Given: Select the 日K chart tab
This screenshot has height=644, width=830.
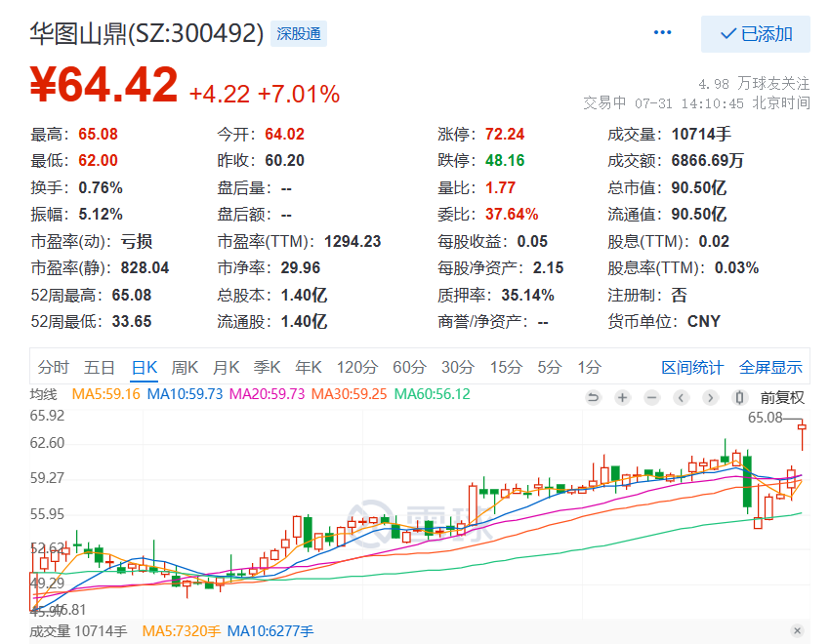Looking at the screenshot, I should click(x=145, y=367).
